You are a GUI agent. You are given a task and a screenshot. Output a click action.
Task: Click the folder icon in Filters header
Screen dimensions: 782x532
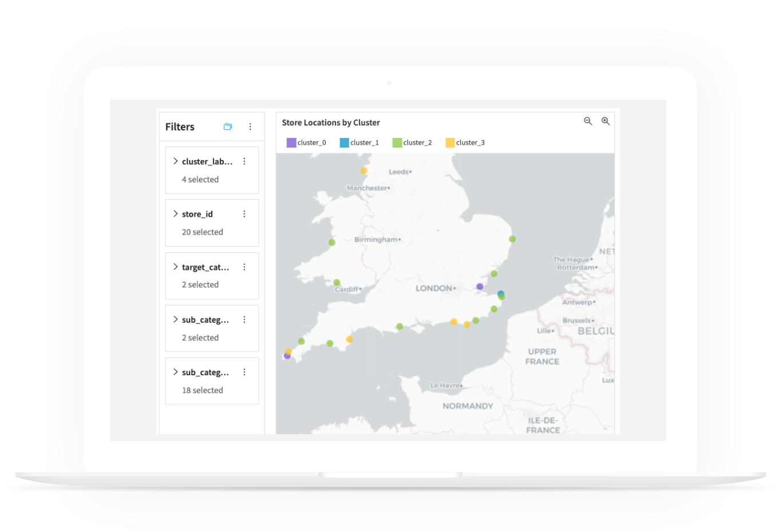tap(228, 126)
